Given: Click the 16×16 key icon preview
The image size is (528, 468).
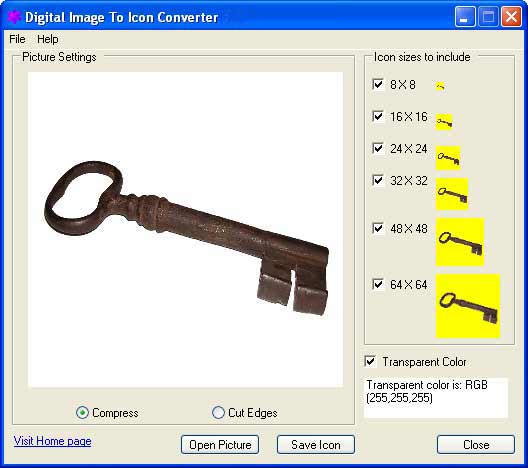Looking at the screenshot, I should (444, 122).
